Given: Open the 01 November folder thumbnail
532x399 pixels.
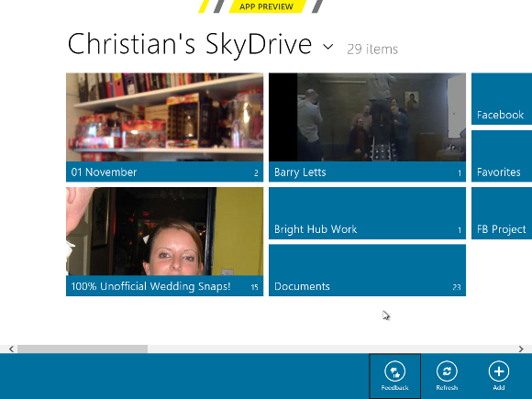Looking at the screenshot, I should click(164, 117).
